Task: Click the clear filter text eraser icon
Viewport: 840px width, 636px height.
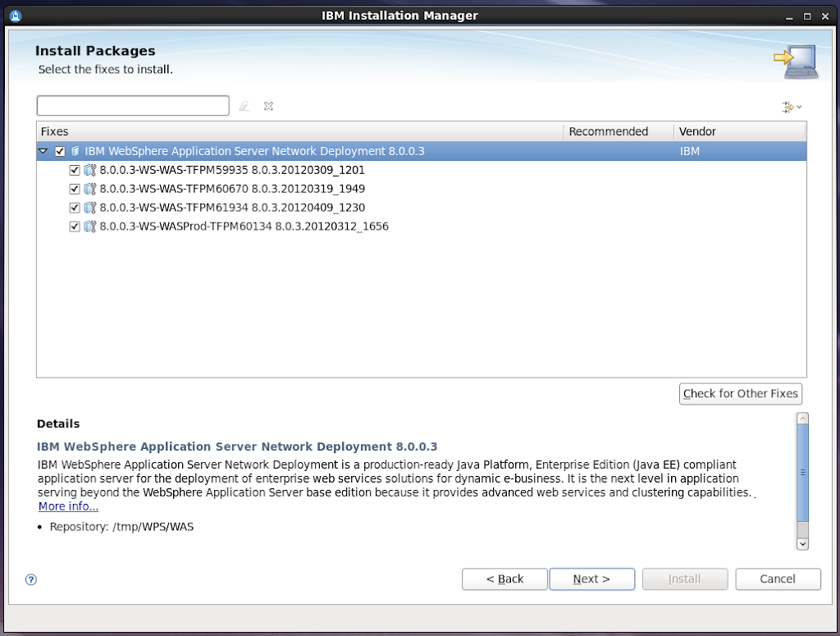Action: point(244,106)
